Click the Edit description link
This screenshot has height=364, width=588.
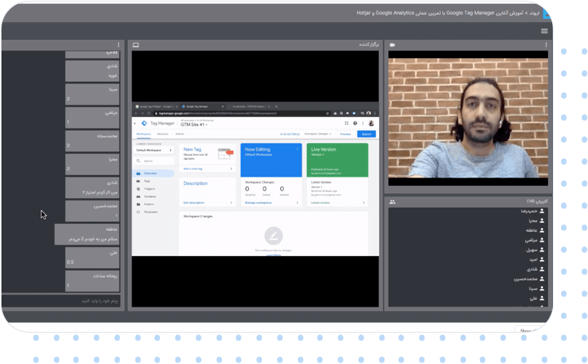click(194, 203)
